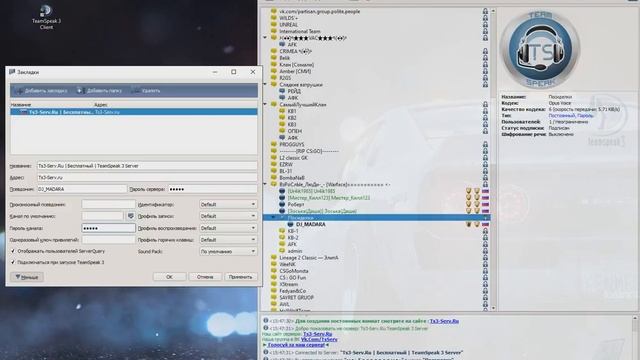640x360 pixels.
Task: Click the lock icon on the UNREAL row
Action: (485, 24)
